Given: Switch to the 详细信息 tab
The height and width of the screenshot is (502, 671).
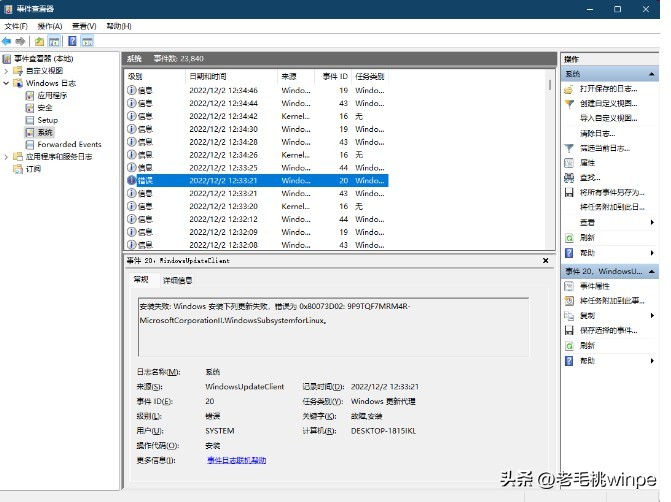Looking at the screenshot, I should [178, 281].
